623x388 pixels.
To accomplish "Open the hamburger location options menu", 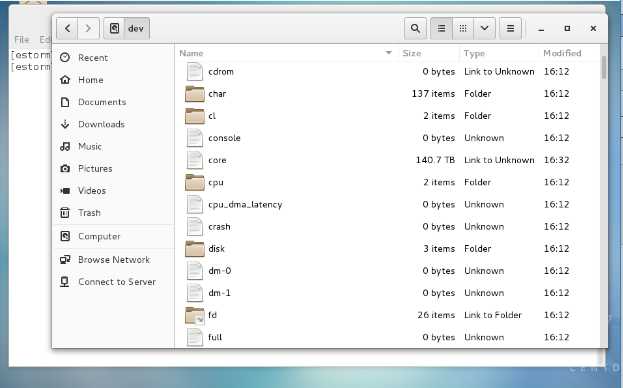I will click(511, 28).
